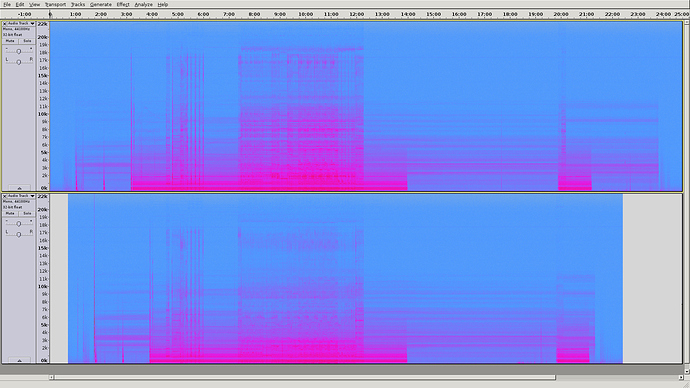Close the top audio track with its X
The height and width of the screenshot is (388, 690).
[5, 23]
